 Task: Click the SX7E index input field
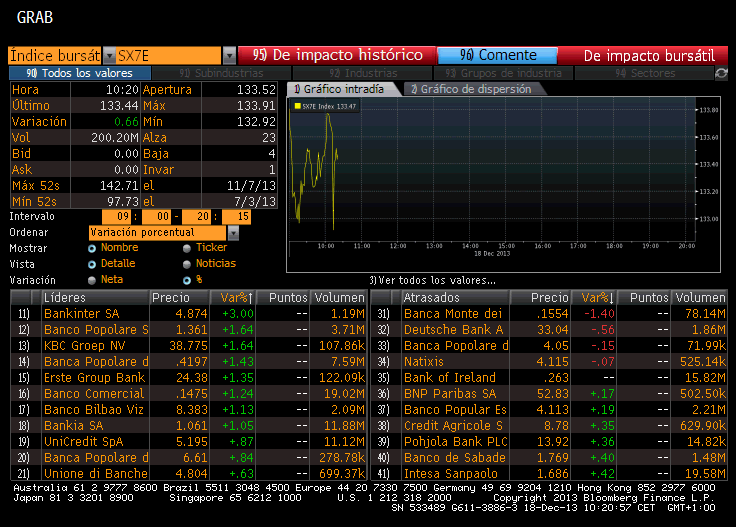169,56
